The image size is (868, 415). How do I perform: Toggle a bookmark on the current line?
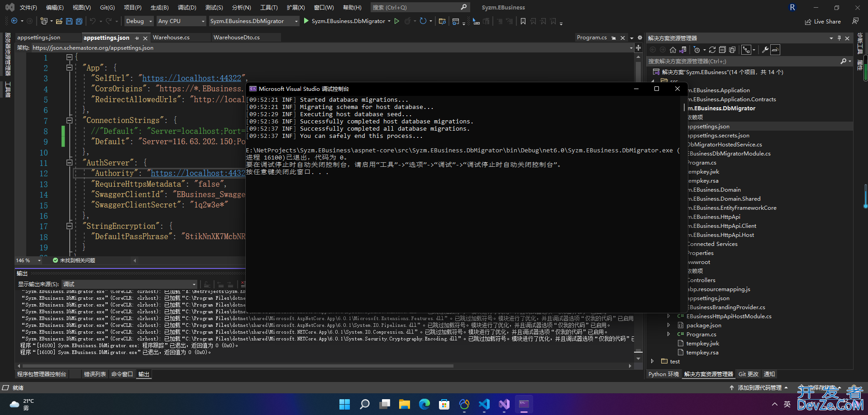(523, 21)
